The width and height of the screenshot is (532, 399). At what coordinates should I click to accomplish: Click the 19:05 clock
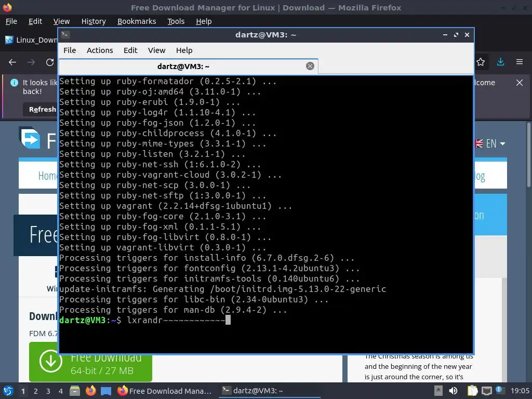pyautogui.click(x=520, y=391)
